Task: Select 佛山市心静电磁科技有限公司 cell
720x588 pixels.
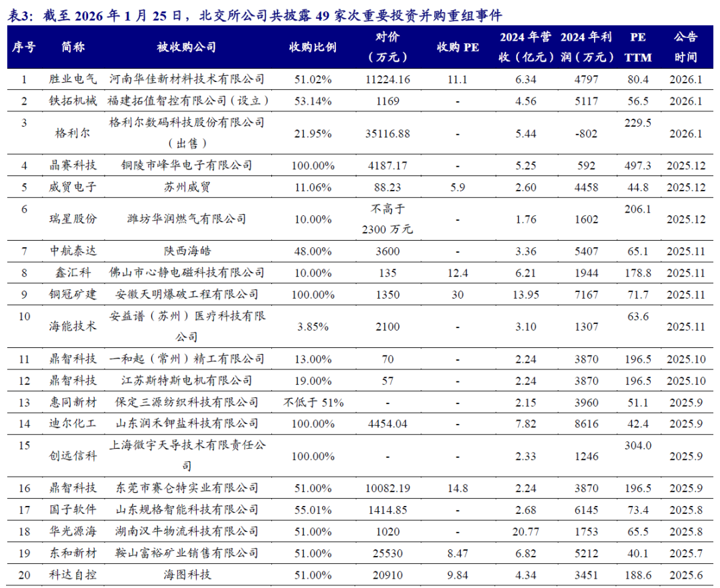Action: coord(187,273)
